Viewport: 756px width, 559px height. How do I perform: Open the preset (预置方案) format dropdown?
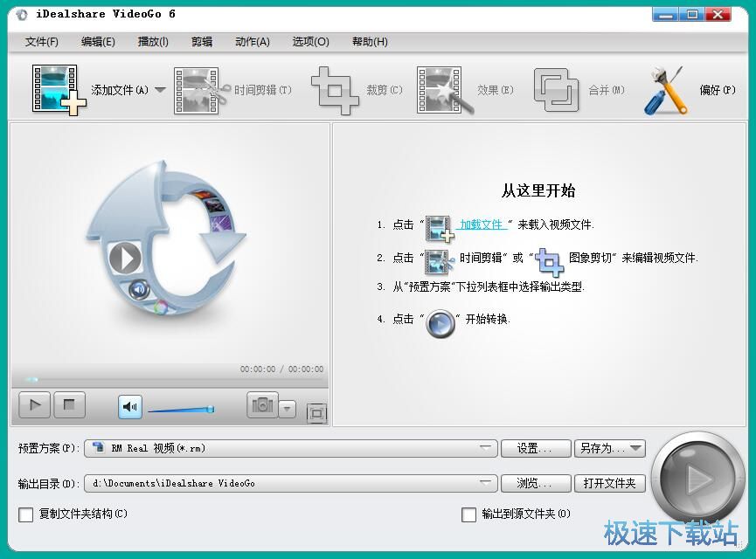[x=486, y=448]
